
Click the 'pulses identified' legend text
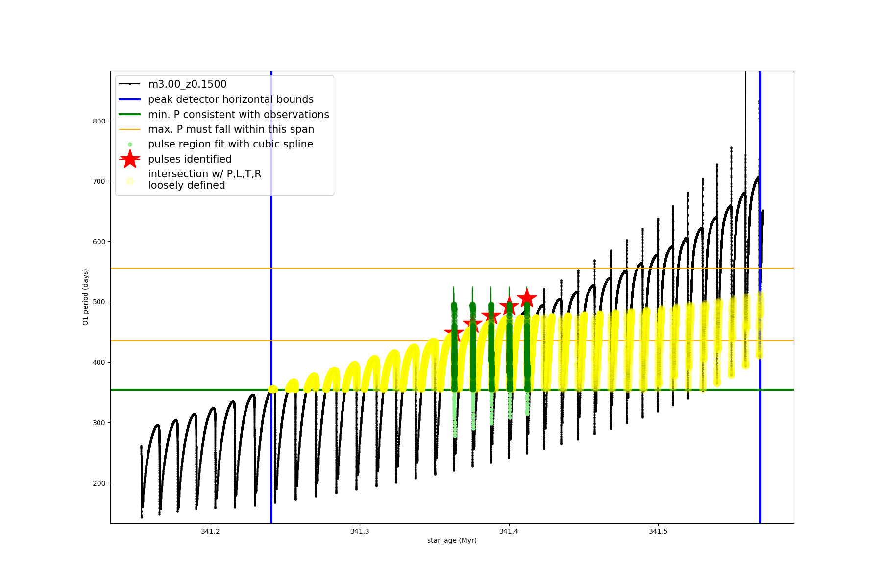click(x=190, y=159)
